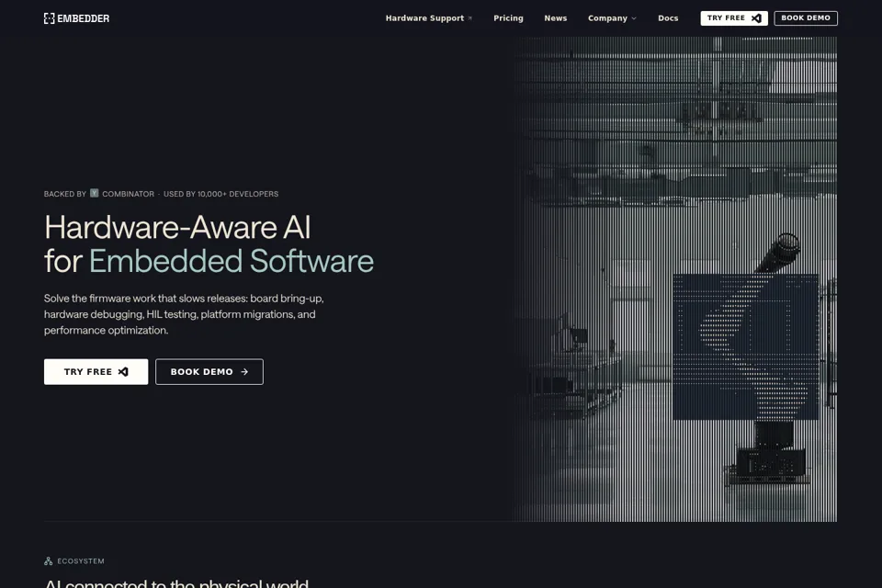Click the arrow icon in hero BOOK DEMO
Viewport: 882px width, 588px height.
[x=244, y=372]
